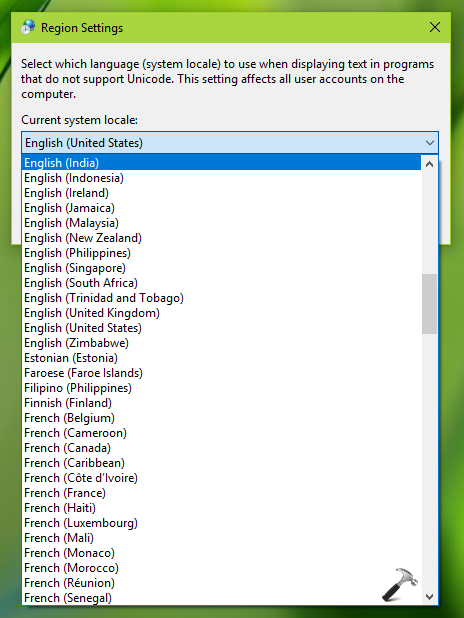This screenshot has width=464, height=618.
Task: Close the Region Settings dialog
Action: tap(435, 27)
